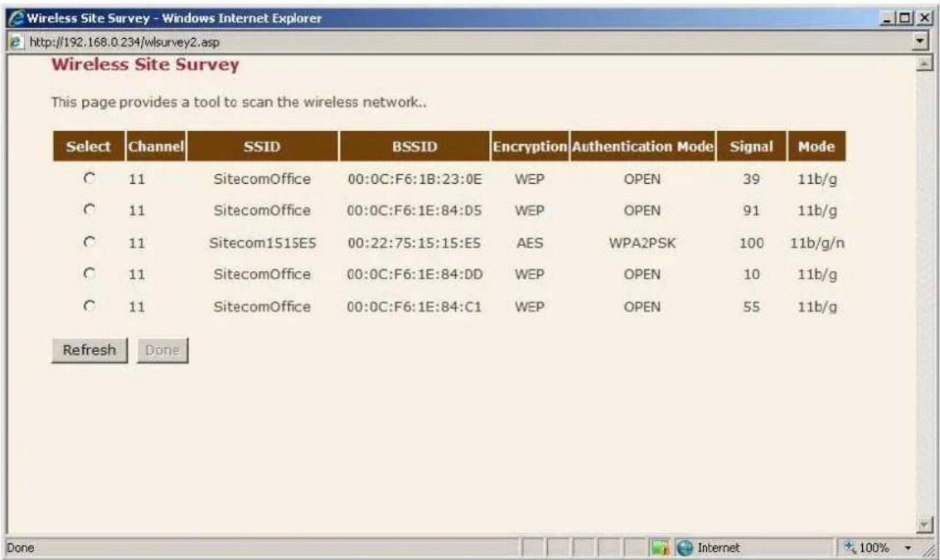Click the greyed Done button
This screenshot has width=940, height=560.
[162, 350]
